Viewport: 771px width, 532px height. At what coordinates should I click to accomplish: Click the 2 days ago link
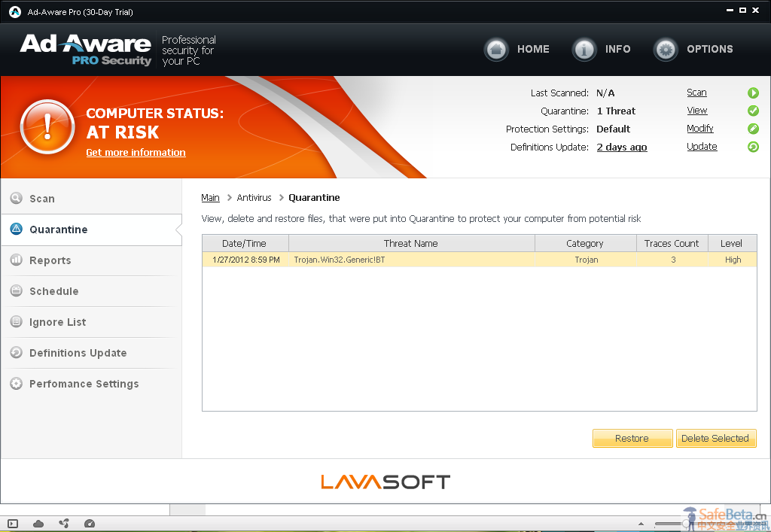pos(622,147)
